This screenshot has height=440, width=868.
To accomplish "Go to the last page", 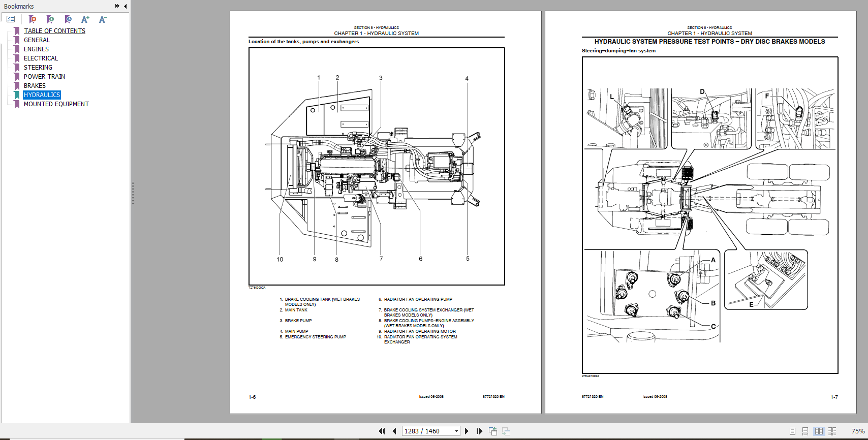I will [479, 431].
